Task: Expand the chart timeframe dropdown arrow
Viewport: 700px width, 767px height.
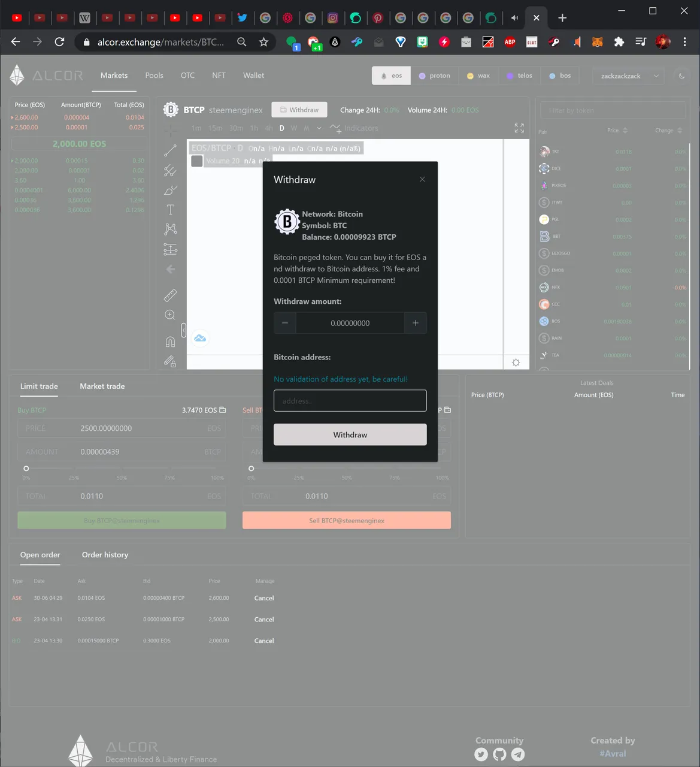Action: click(319, 128)
